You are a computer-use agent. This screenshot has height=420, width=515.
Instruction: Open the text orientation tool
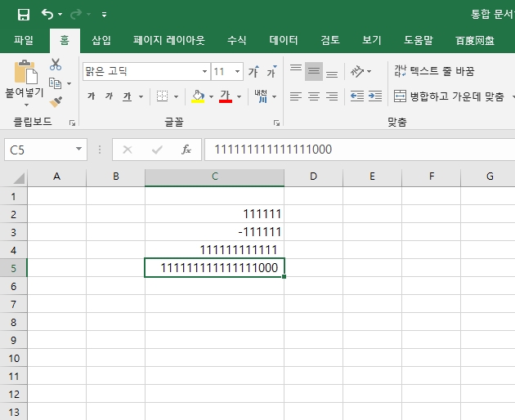pos(357,71)
